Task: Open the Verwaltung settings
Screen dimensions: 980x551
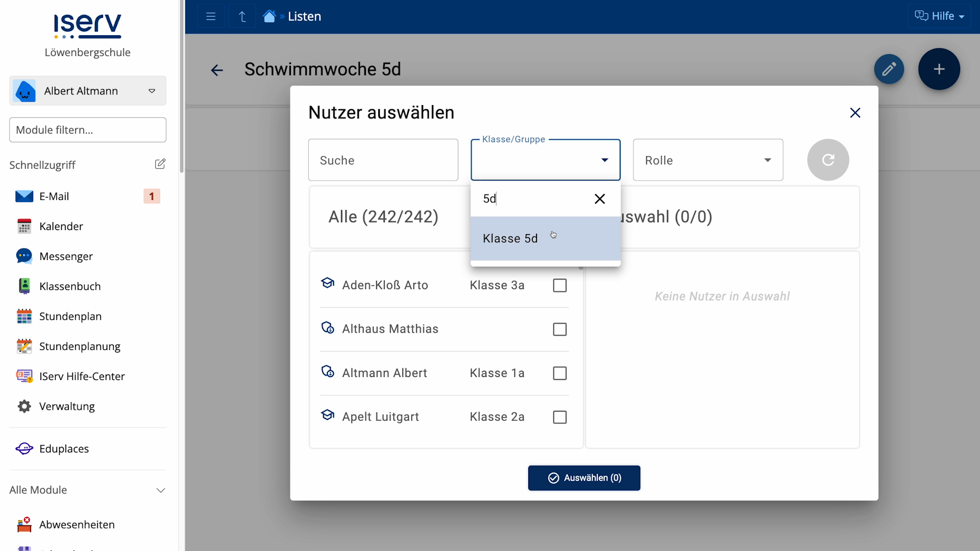Action: tap(67, 406)
